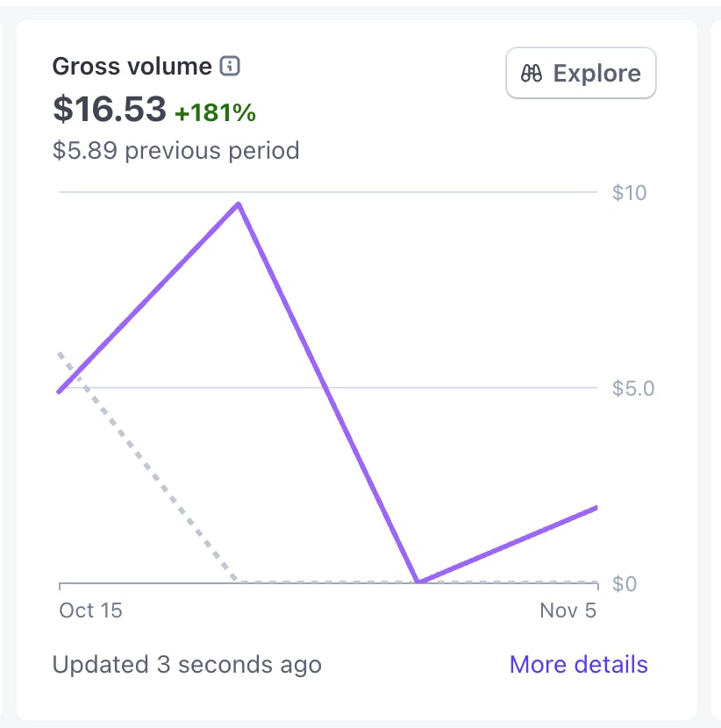The width and height of the screenshot is (721, 728).
Task: Click the +181% growth percentage
Action: click(215, 112)
